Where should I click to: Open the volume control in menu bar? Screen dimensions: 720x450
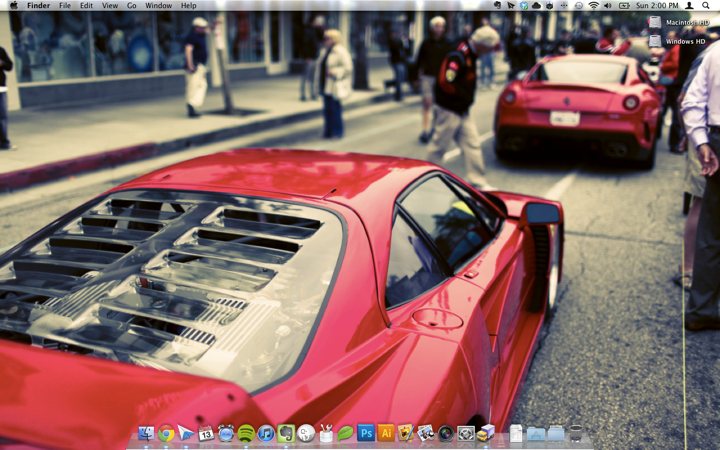click(x=608, y=6)
